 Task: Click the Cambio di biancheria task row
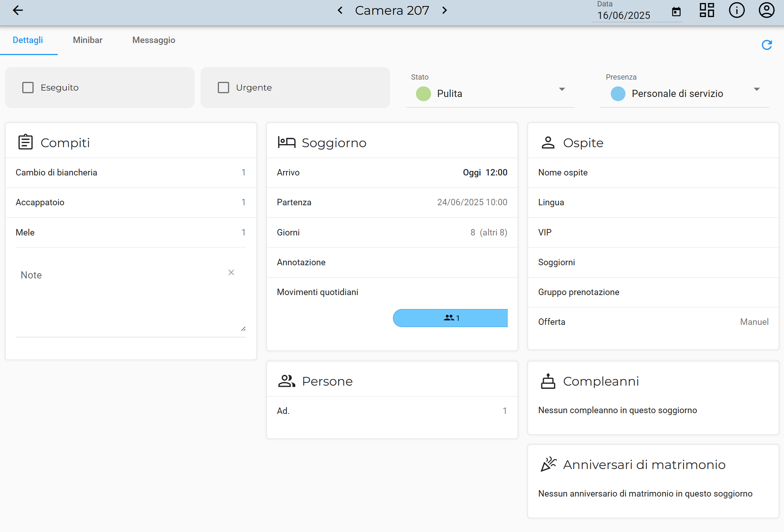pyautogui.click(x=131, y=172)
